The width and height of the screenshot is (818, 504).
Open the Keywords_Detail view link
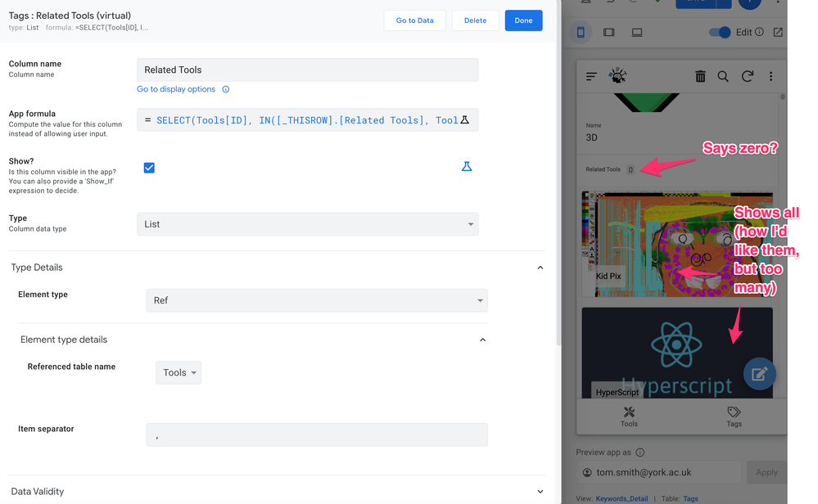point(621,499)
